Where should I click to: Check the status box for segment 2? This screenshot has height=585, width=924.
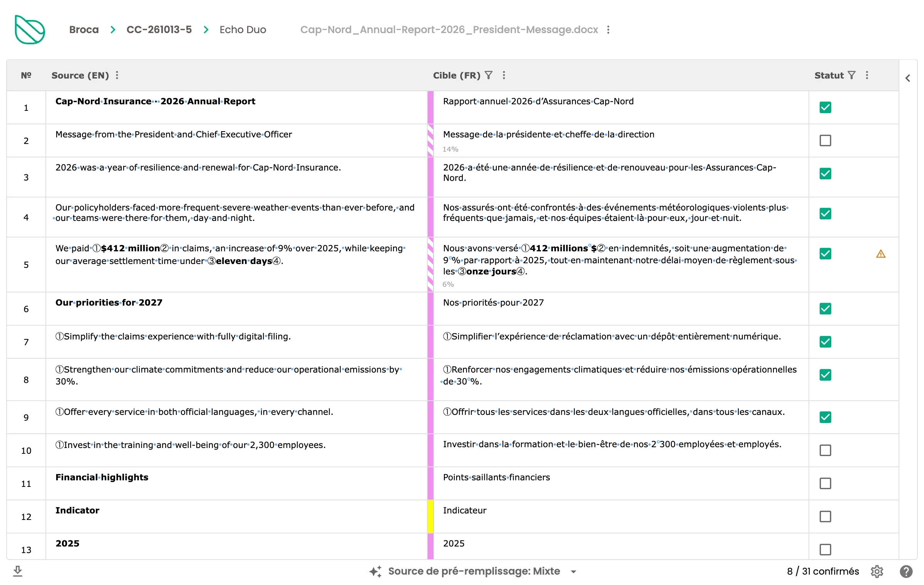[825, 140]
